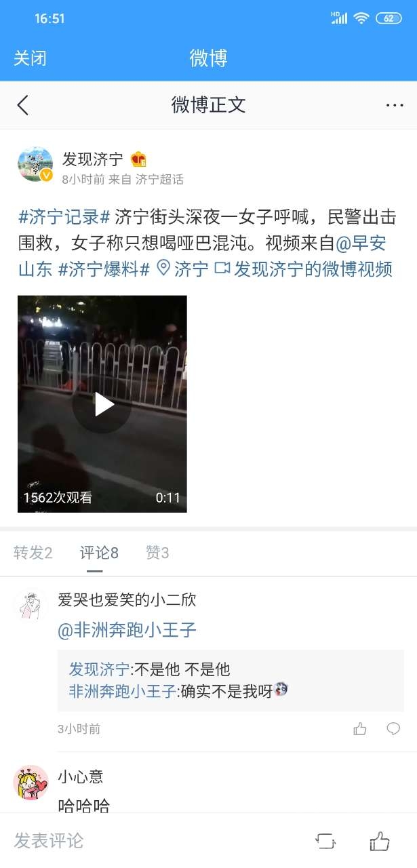Open 爱哭也爱笑的小二欣 avatar

click(31, 604)
